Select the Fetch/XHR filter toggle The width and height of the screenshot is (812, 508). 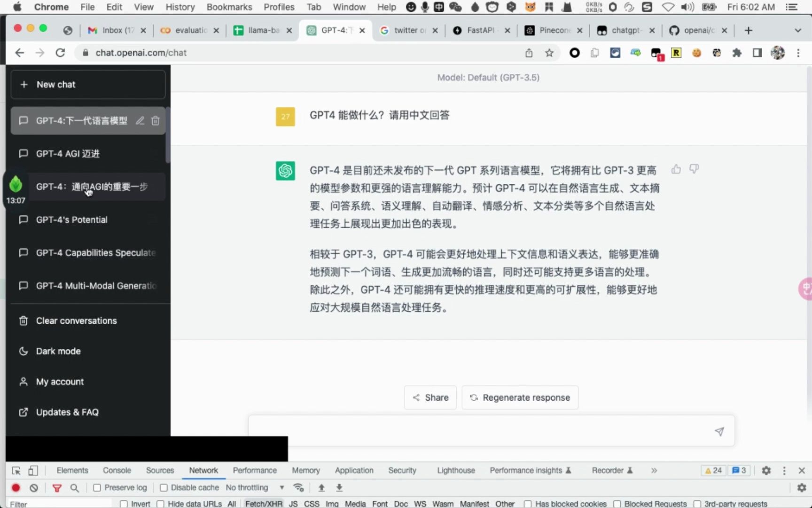[264, 504]
